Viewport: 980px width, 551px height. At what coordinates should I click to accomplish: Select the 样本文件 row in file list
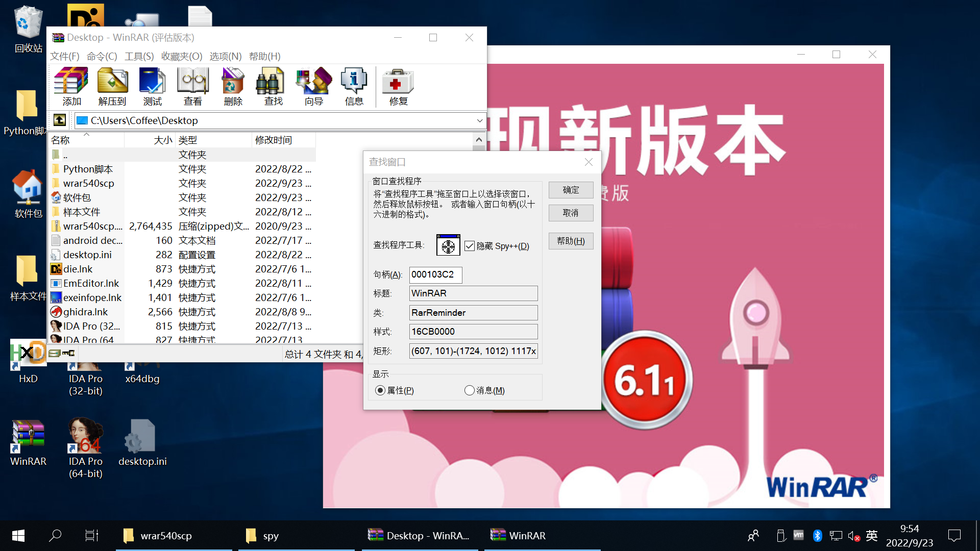(x=182, y=212)
